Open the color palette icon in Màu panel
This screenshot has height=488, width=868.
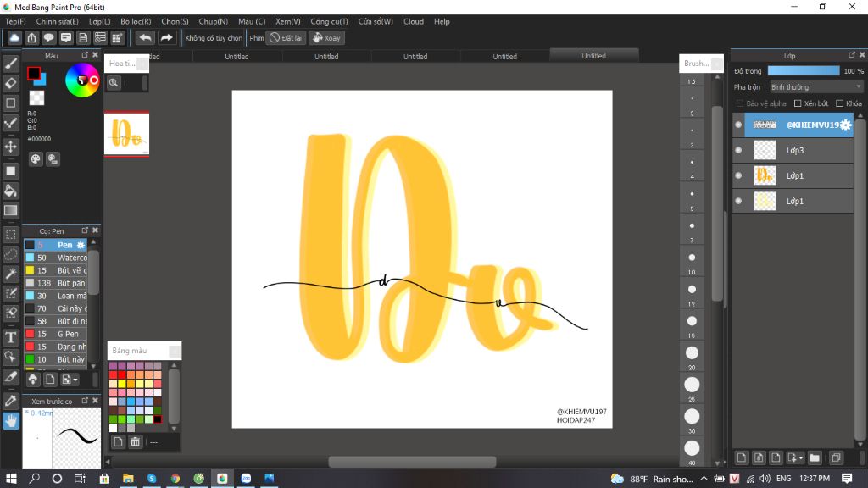pyautogui.click(x=36, y=159)
